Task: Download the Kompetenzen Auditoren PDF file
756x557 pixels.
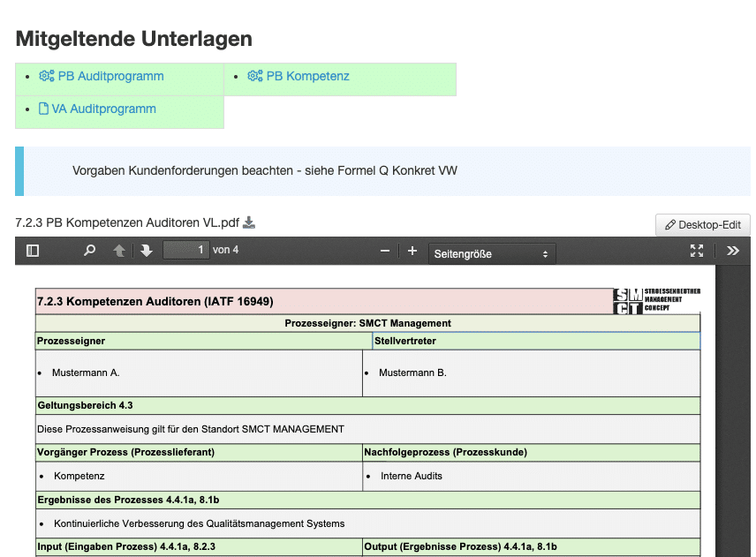Action: (249, 223)
